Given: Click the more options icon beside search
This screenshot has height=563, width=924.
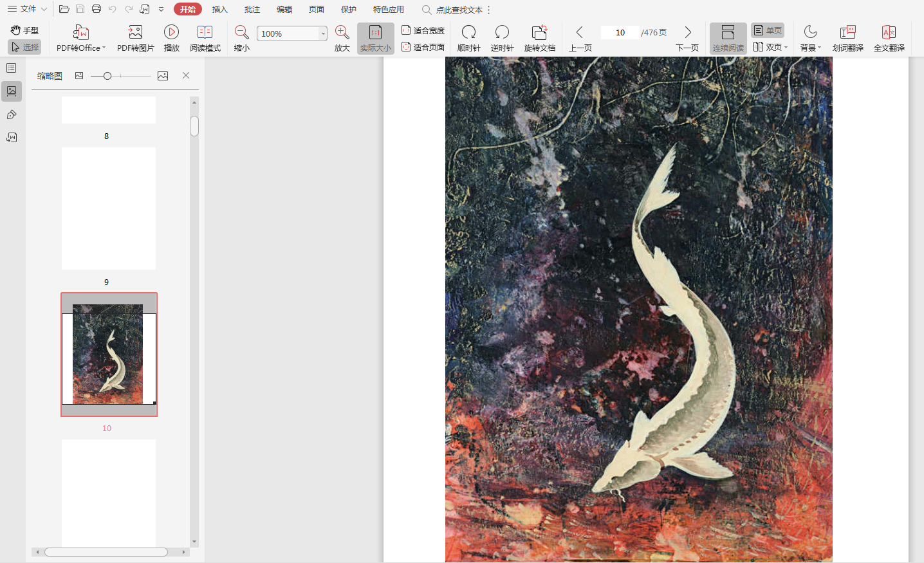Looking at the screenshot, I should (x=489, y=10).
